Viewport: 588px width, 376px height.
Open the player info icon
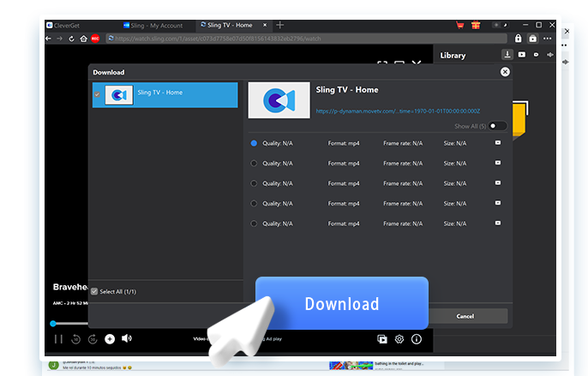click(x=417, y=339)
